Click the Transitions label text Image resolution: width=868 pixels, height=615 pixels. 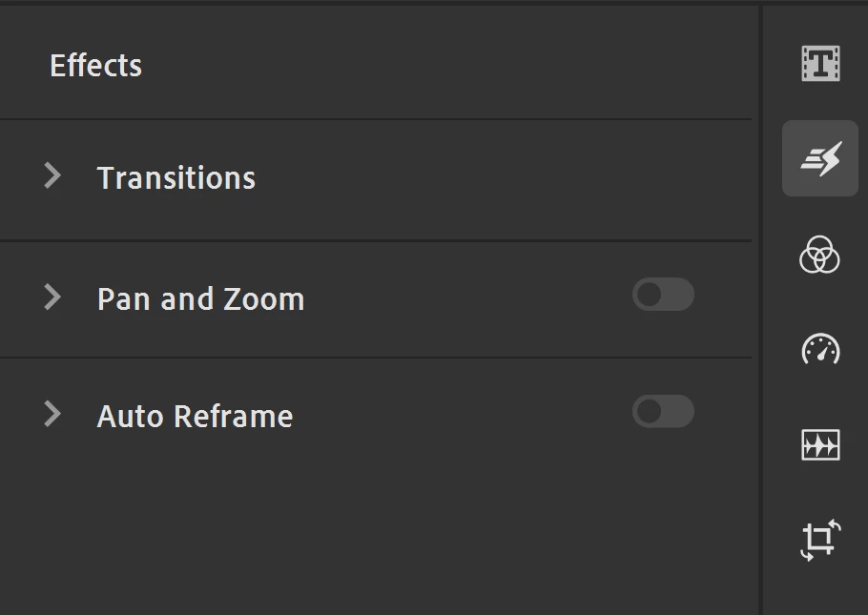click(176, 178)
